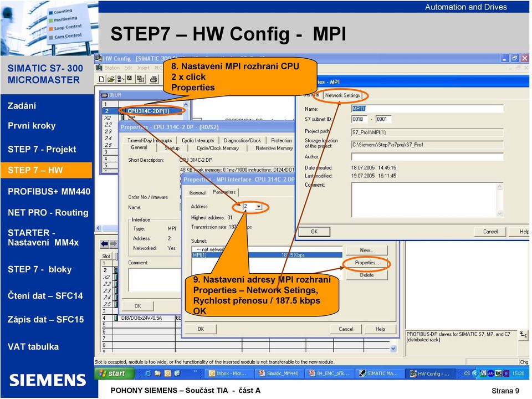The image size is (532, 399).
Task: Click OK in the Properties - MPI dialog
Action: [x=314, y=232]
